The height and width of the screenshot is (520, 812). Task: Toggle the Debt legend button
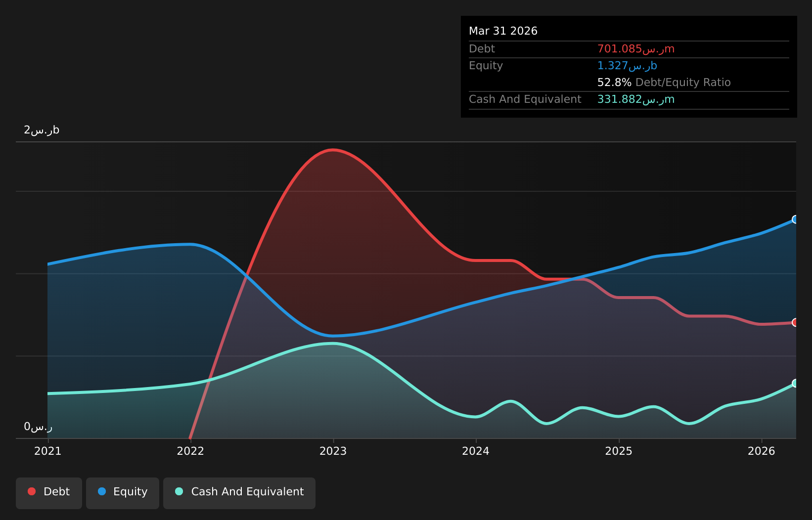point(49,493)
